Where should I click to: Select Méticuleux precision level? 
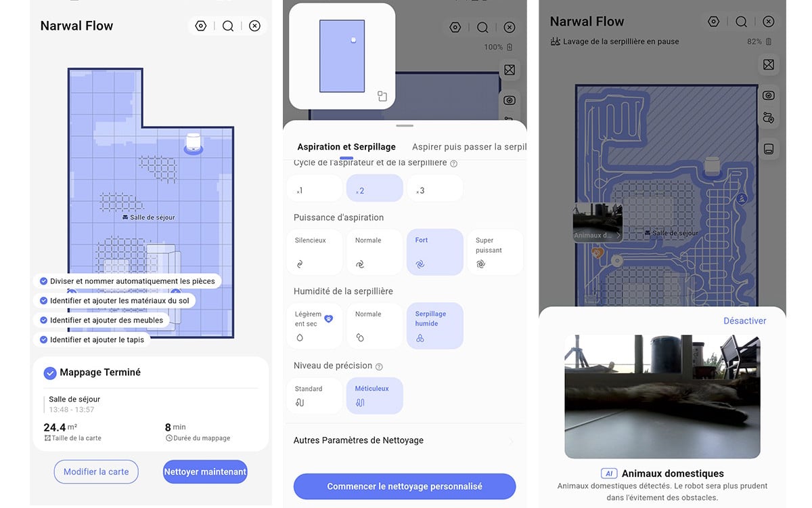375,396
